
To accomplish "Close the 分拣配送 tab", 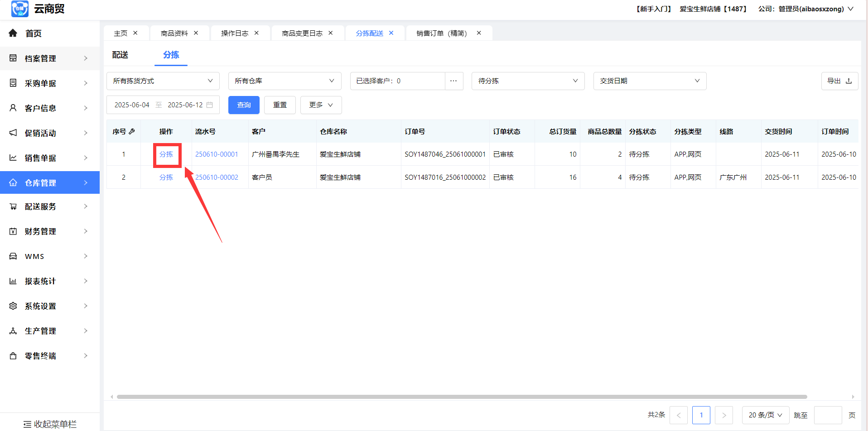I will point(391,33).
